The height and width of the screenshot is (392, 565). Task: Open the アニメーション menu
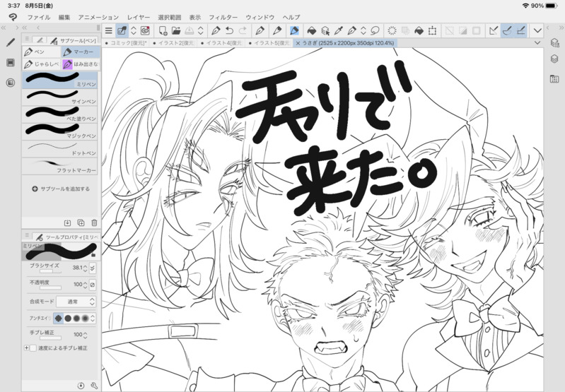click(98, 17)
